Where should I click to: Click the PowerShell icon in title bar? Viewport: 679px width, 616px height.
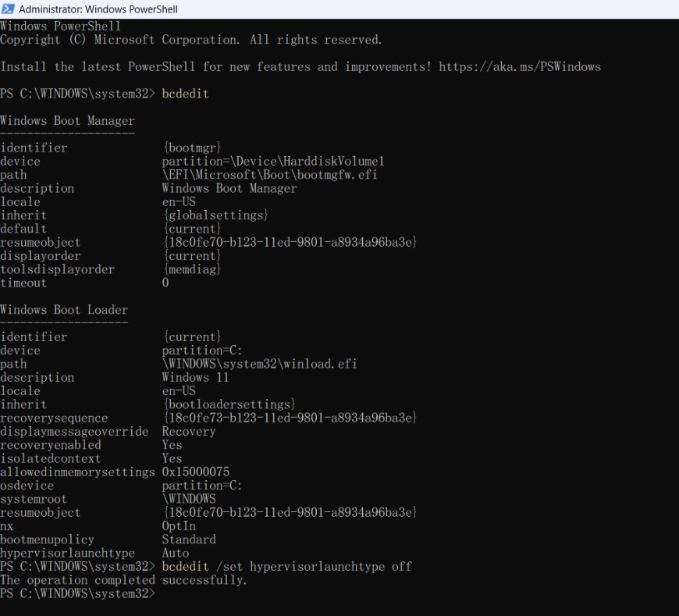coord(8,9)
